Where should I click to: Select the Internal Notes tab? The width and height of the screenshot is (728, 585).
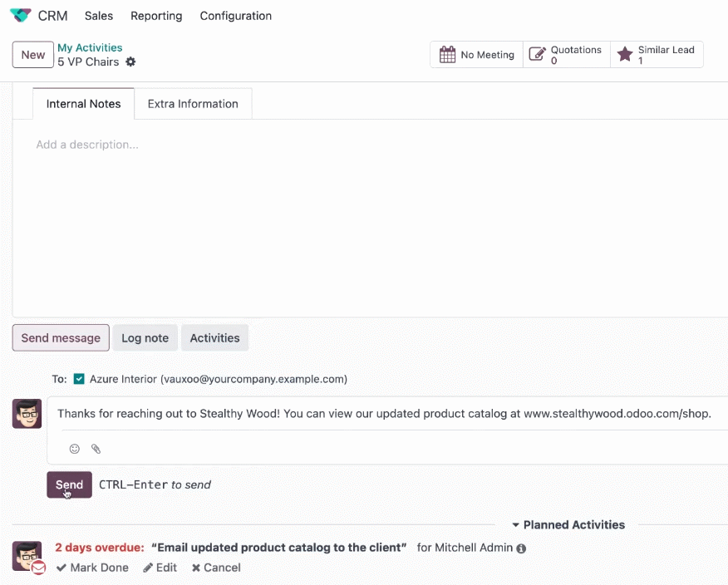tap(84, 104)
